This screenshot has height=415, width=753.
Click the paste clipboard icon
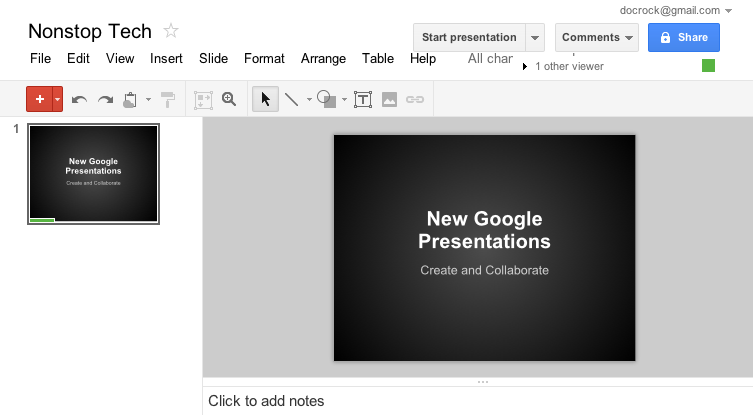click(130, 99)
